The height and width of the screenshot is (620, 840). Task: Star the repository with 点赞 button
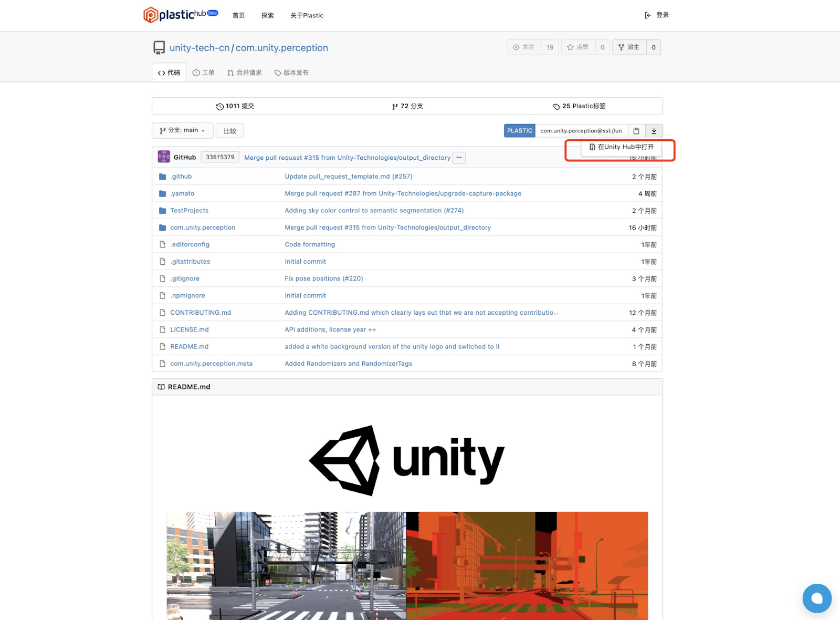click(578, 47)
